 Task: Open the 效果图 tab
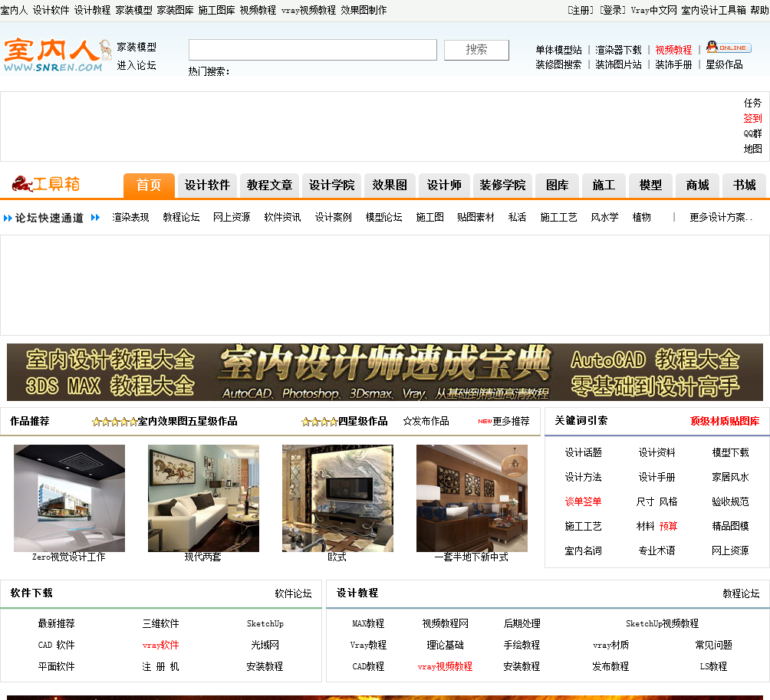pyautogui.click(x=390, y=185)
